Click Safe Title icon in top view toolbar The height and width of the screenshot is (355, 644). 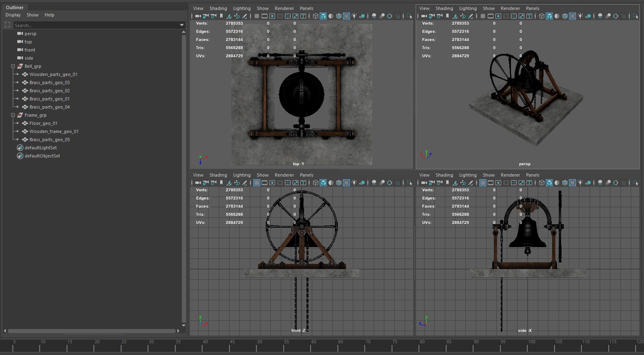[x=303, y=16]
